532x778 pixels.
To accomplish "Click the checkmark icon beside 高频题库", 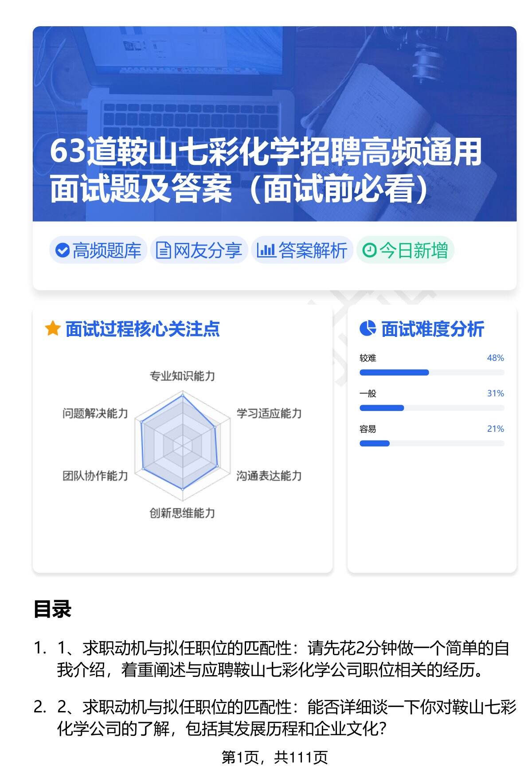I will [x=63, y=250].
